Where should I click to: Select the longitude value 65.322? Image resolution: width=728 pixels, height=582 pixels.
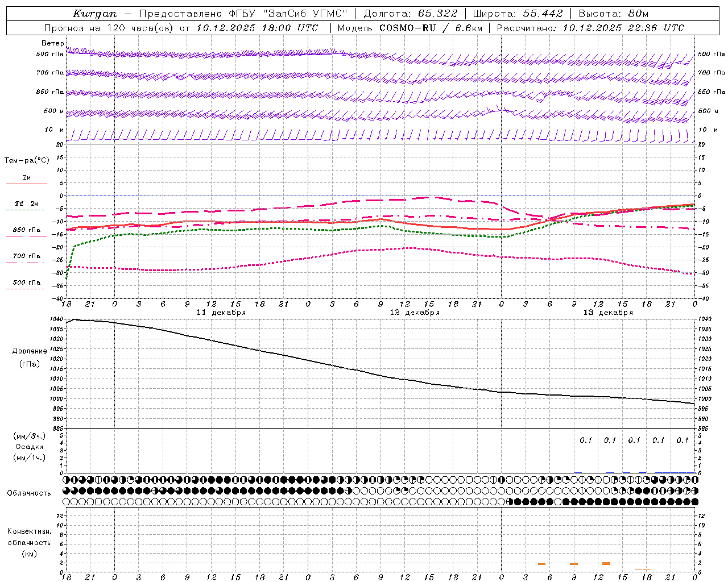point(437,14)
